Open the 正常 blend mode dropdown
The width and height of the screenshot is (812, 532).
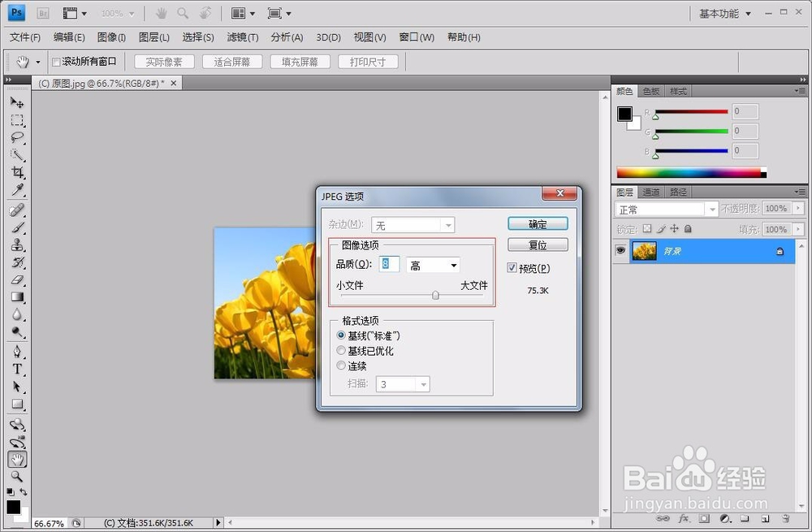710,209
